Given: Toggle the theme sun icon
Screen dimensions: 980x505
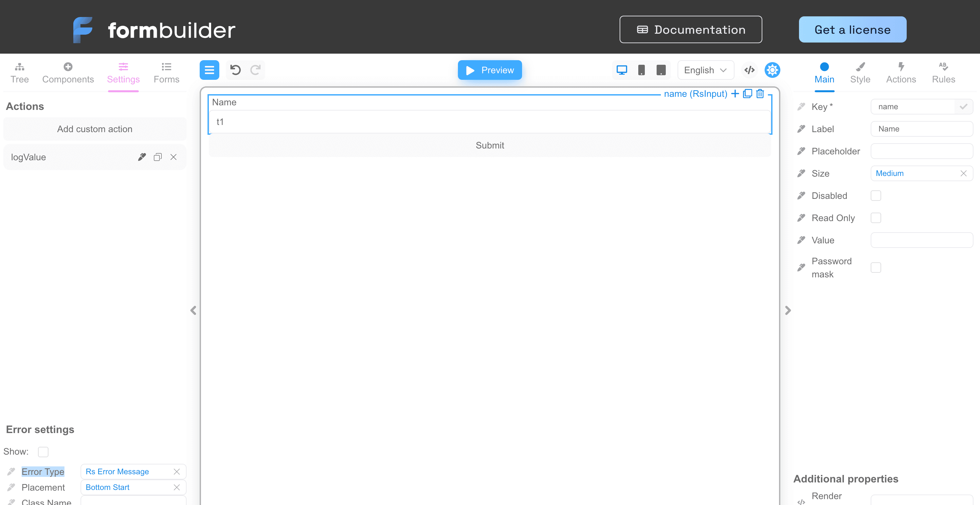Looking at the screenshot, I should pyautogui.click(x=772, y=70).
